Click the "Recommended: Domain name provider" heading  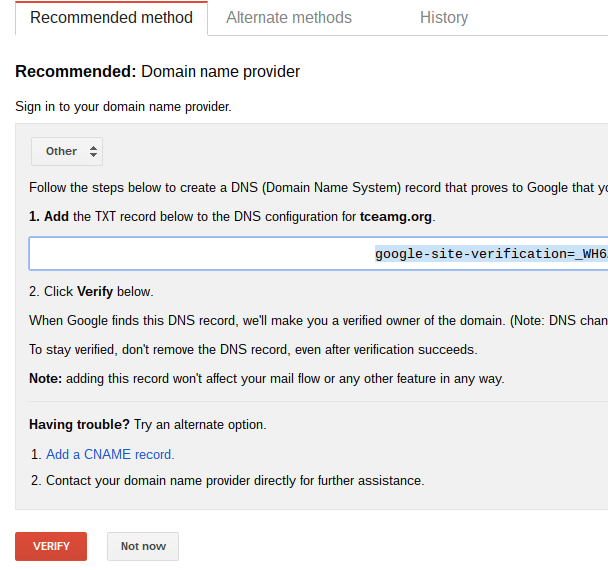158,72
